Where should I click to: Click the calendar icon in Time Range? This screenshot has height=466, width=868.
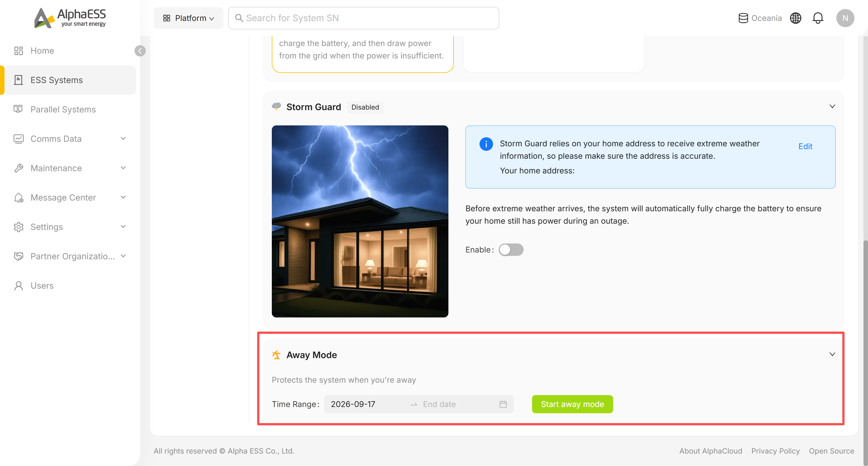(503, 404)
